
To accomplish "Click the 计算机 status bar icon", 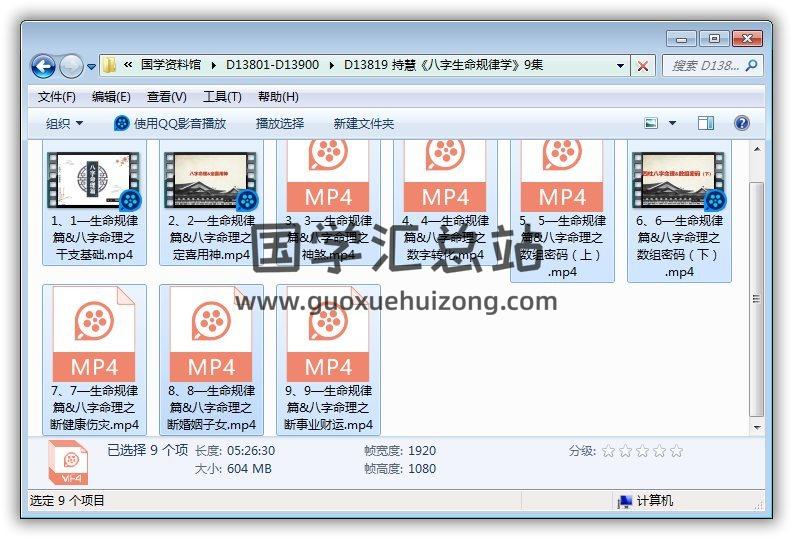I will (625, 501).
